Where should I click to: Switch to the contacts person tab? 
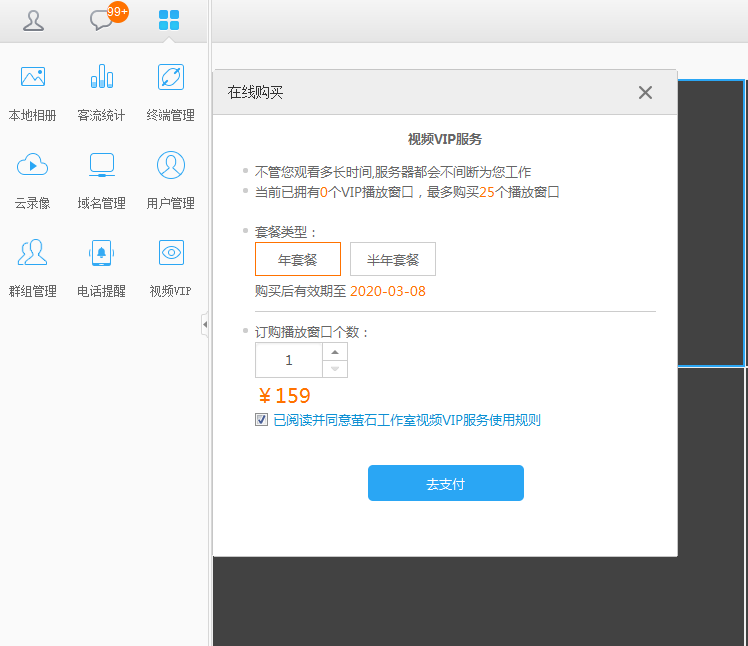(x=33, y=20)
